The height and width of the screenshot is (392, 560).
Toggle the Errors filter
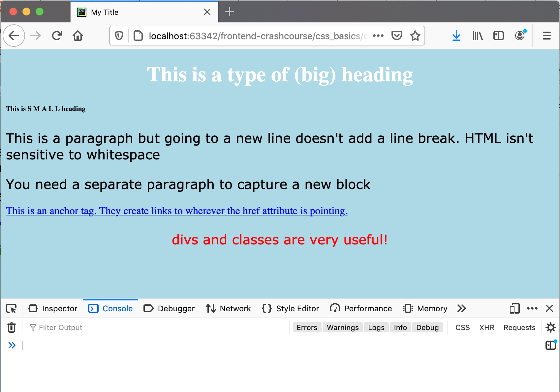(x=307, y=327)
